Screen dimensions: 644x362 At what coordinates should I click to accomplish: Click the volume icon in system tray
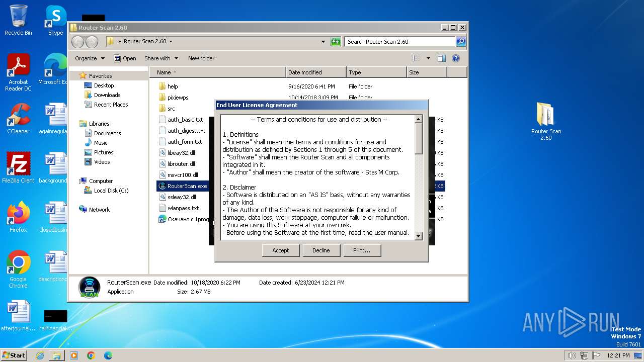572,355
